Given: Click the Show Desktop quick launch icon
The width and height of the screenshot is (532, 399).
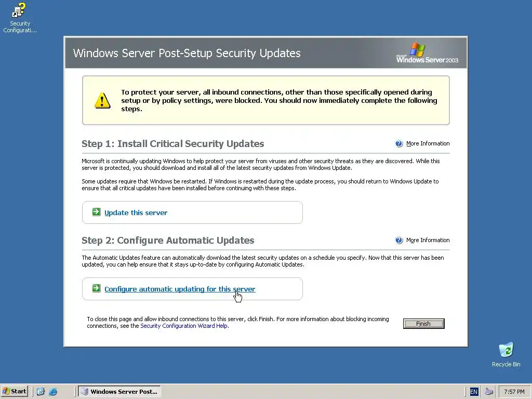Looking at the screenshot, I should [41, 392].
